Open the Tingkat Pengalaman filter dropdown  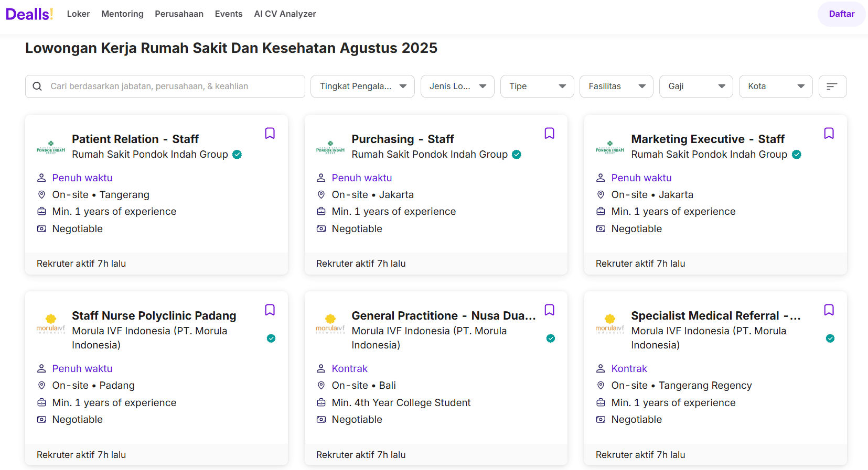pyautogui.click(x=362, y=86)
